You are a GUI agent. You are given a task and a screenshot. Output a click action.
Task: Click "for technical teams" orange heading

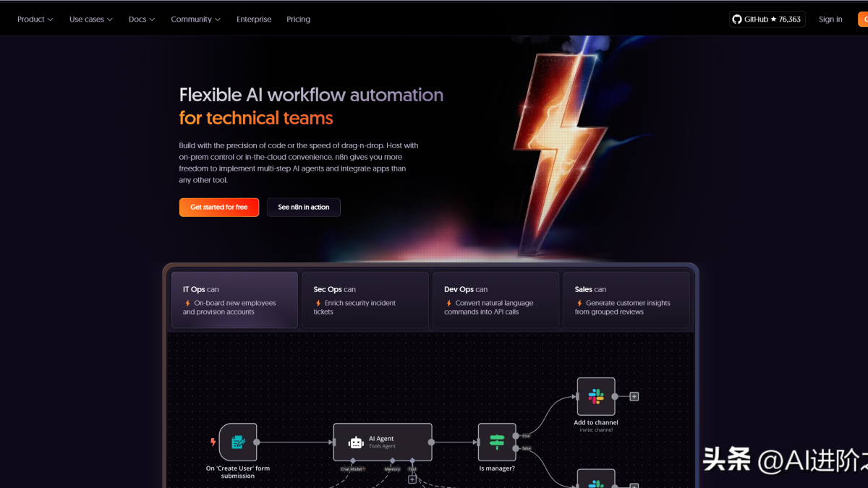(x=256, y=118)
